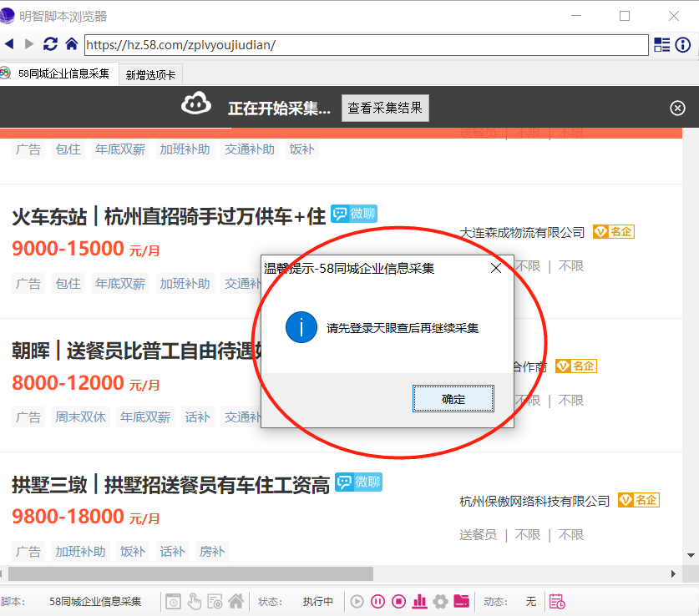Go forward with the browser forward arrow
Image resolution: width=699 pixels, height=616 pixels.
coord(29,44)
